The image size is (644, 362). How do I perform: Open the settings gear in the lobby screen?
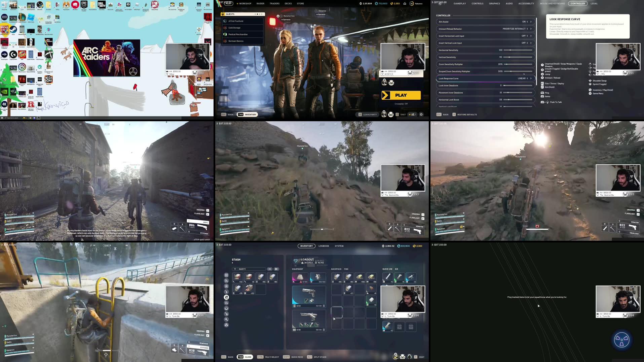[x=421, y=114]
